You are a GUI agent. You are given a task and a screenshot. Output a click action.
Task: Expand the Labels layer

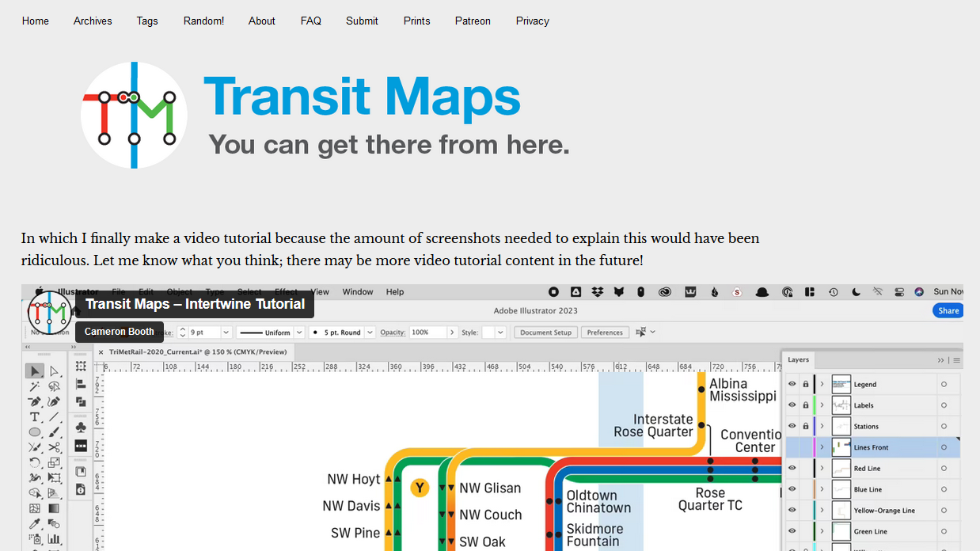[x=822, y=405]
